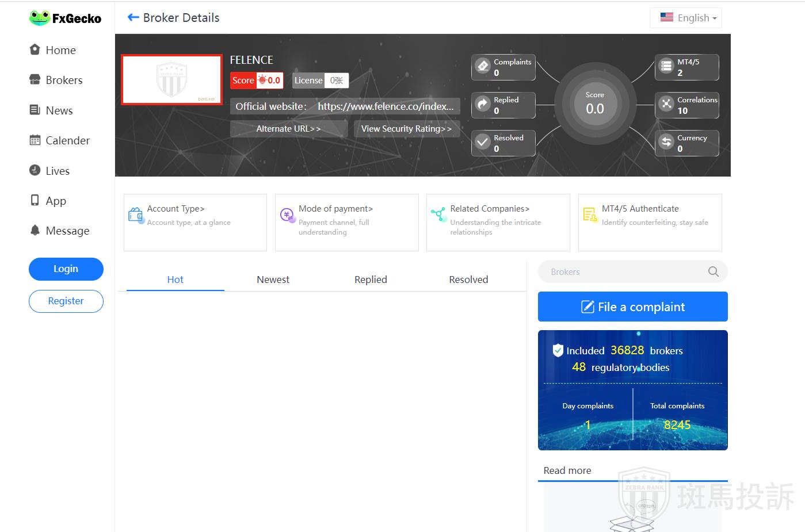Open Brokers in the sidebar

coord(64,80)
